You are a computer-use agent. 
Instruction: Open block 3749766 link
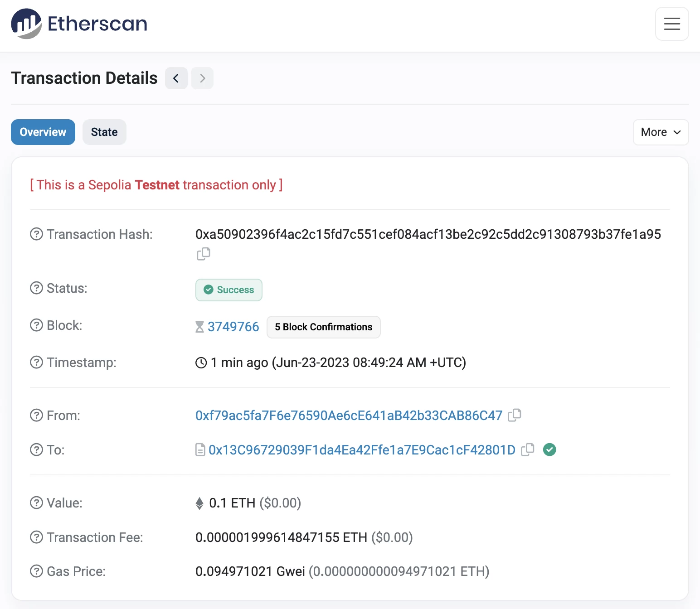tap(233, 327)
